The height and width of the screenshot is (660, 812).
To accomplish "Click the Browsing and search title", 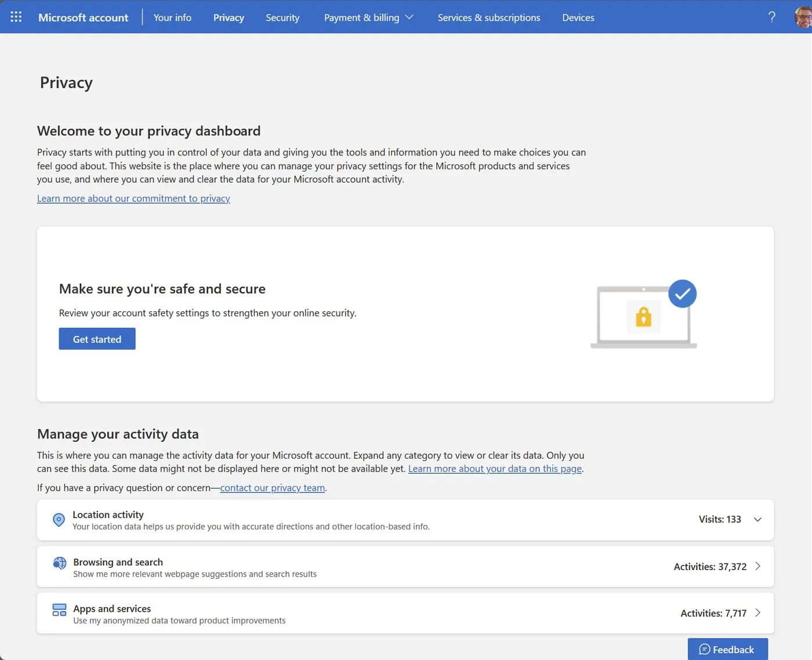I will tap(118, 562).
